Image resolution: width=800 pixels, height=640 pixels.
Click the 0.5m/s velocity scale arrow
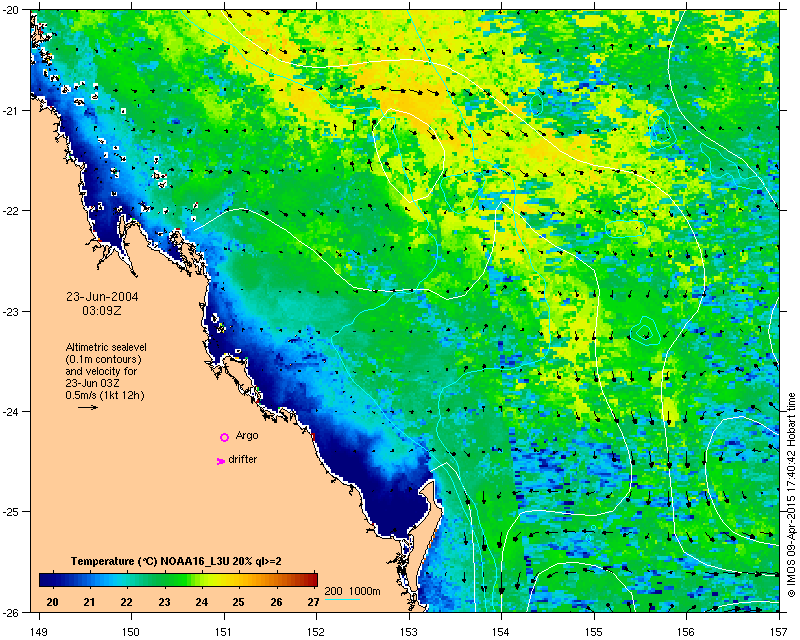88,407
